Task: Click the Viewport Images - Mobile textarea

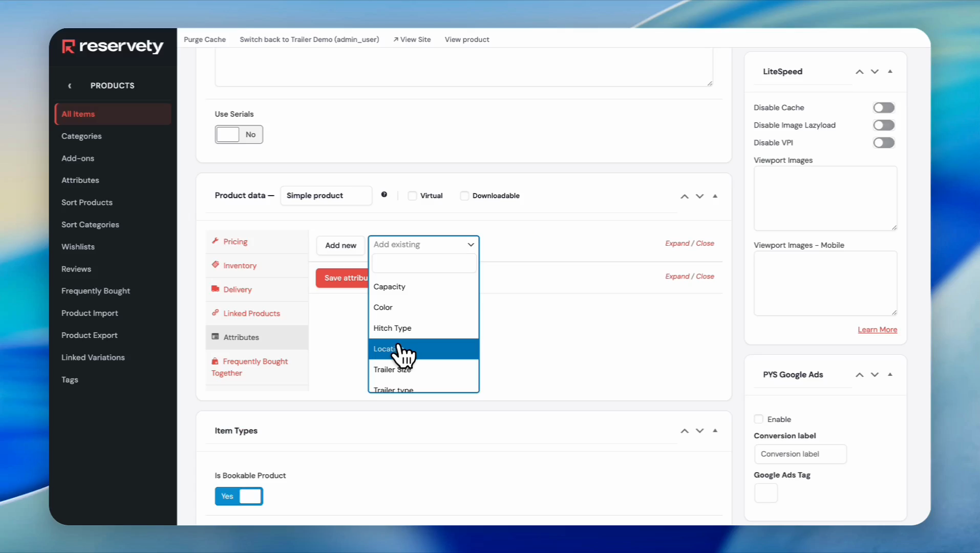Action: [825, 283]
